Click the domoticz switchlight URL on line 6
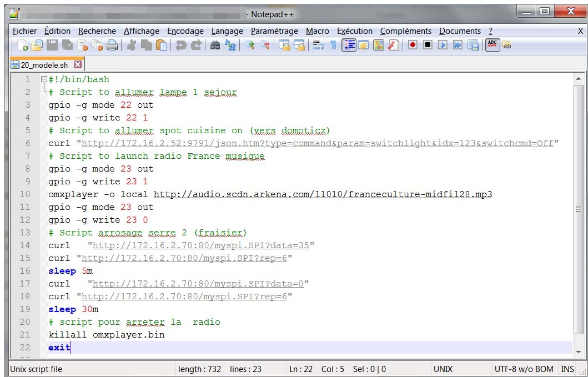The image size is (588, 377). (x=317, y=143)
